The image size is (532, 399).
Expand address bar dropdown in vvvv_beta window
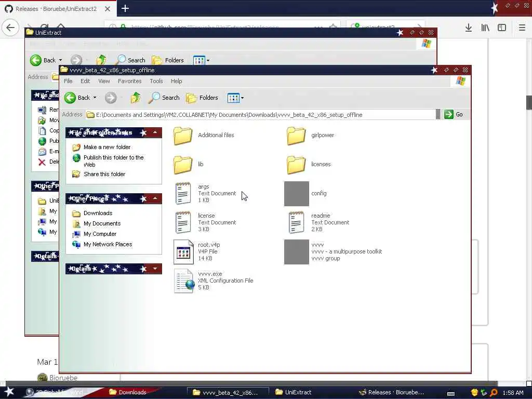point(438,114)
